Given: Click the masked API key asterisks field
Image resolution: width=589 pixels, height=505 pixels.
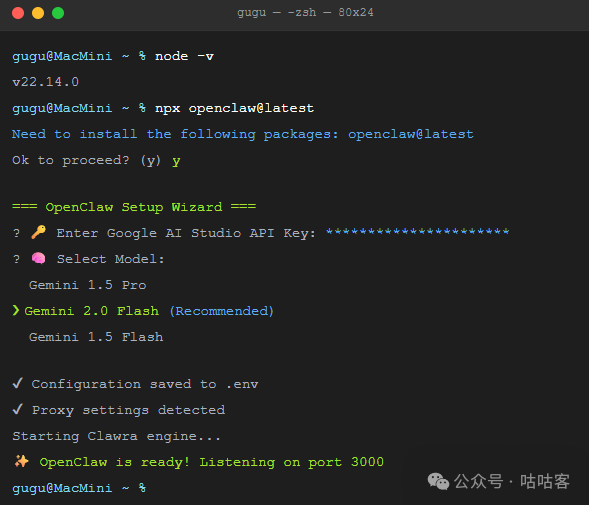Looking at the screenshot, I should coord(417,231).
